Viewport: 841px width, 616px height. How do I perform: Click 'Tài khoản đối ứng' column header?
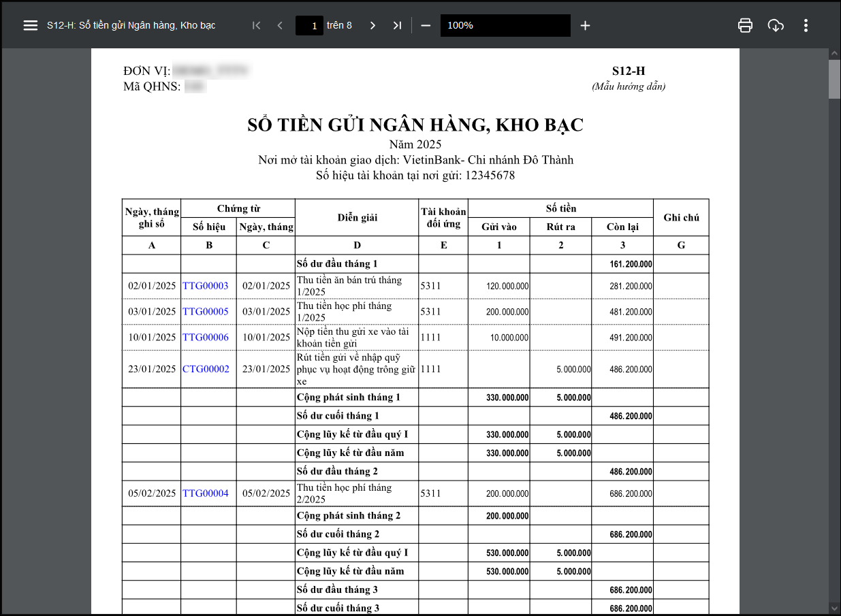(443, 218)
